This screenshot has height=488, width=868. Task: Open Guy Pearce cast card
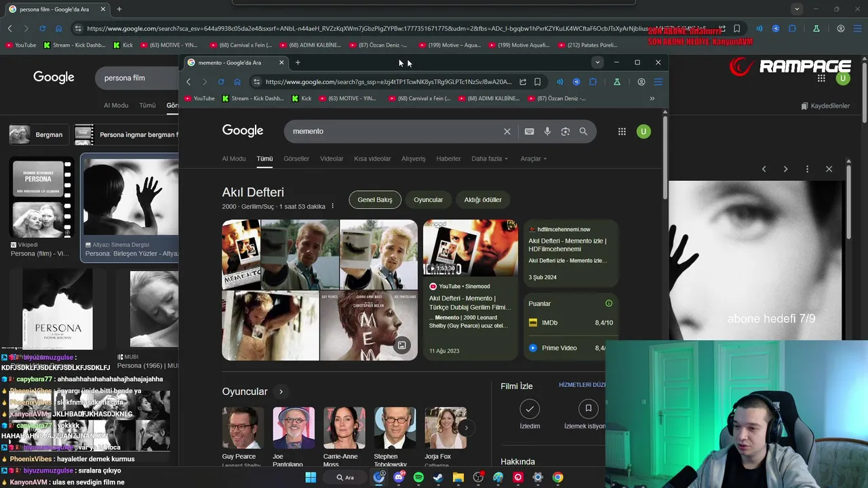point(243,437)
